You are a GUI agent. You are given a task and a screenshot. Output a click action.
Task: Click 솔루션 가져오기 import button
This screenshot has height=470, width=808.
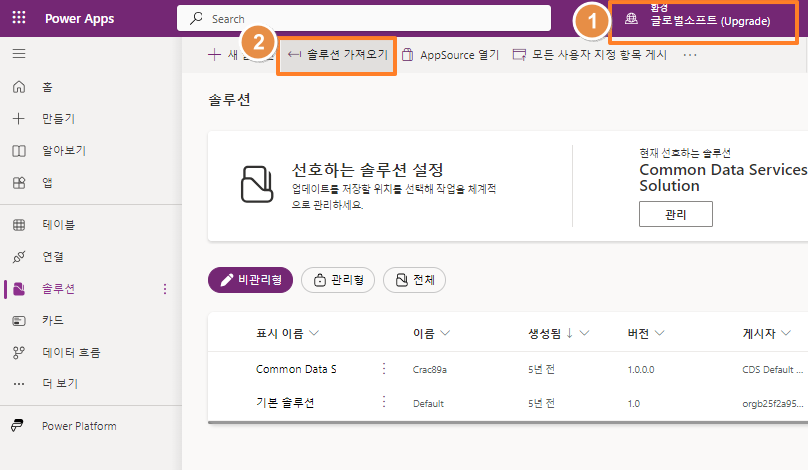(x=338, y=55)
